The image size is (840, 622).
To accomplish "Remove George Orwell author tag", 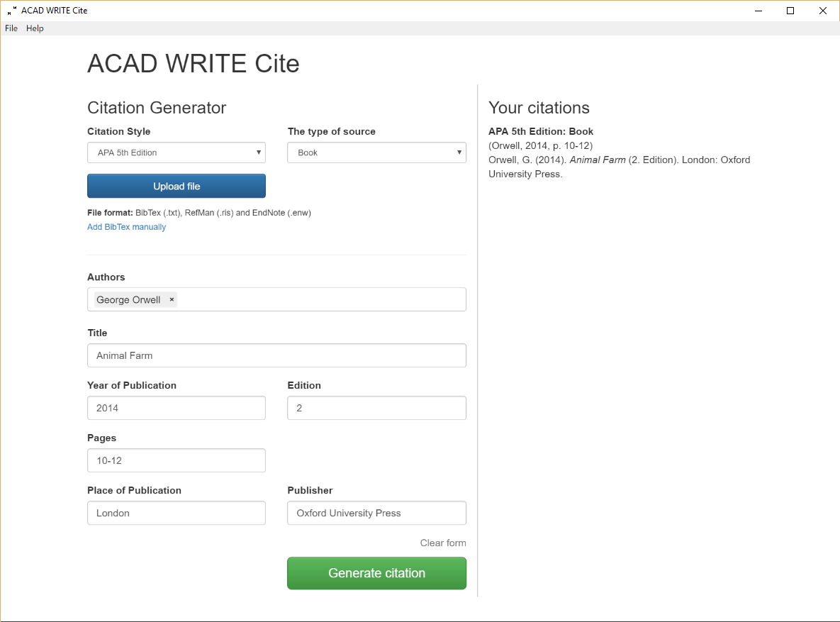I will click(172, 300).
